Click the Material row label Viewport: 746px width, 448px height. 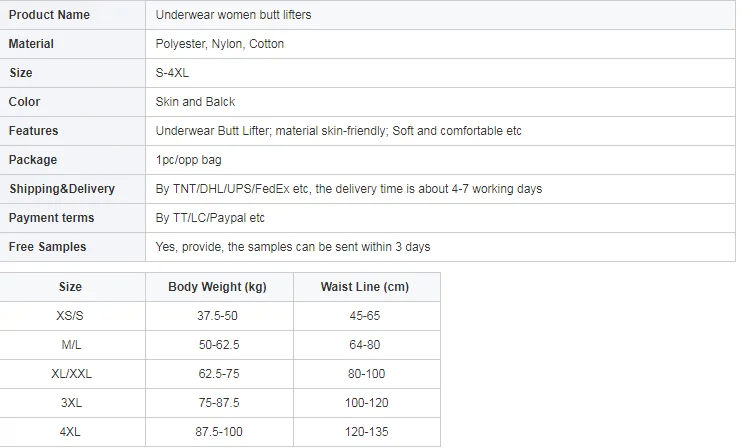(31, 44)
